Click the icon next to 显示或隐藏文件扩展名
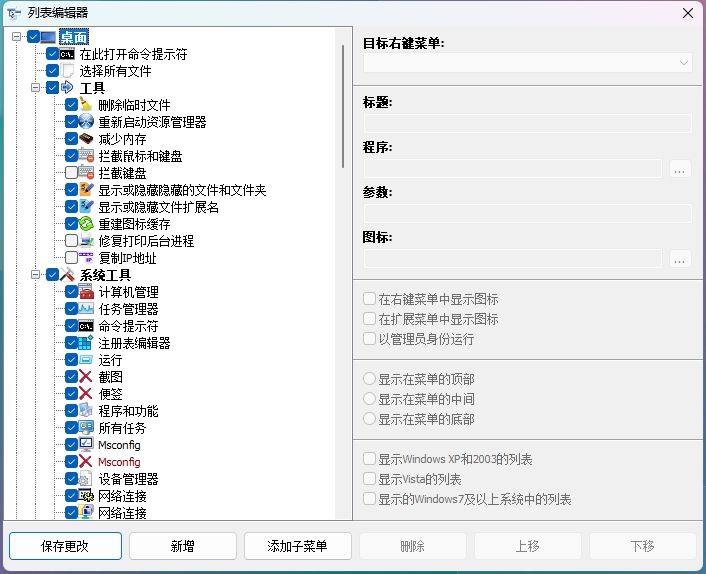Viewport: 706px width, 574px height. (86, 207)
